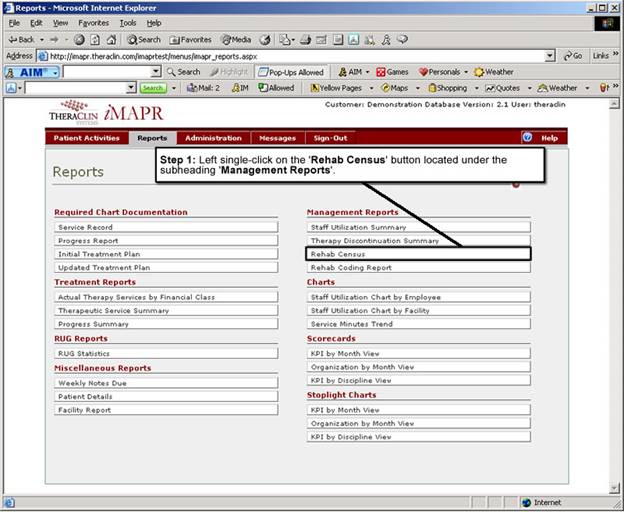Open the Games toolbar shortcut

click(x=392, y=72)
